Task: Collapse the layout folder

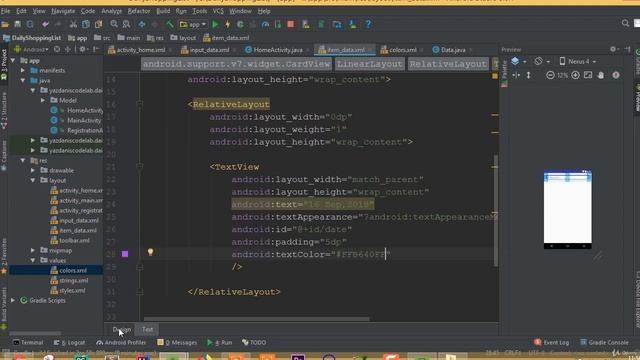Action: [33, 180]
